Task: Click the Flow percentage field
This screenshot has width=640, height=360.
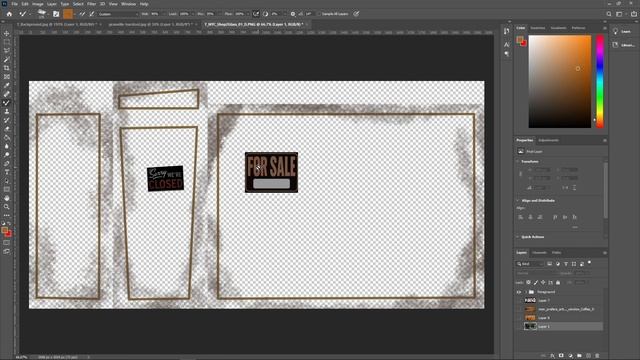Action: [240, 14]
